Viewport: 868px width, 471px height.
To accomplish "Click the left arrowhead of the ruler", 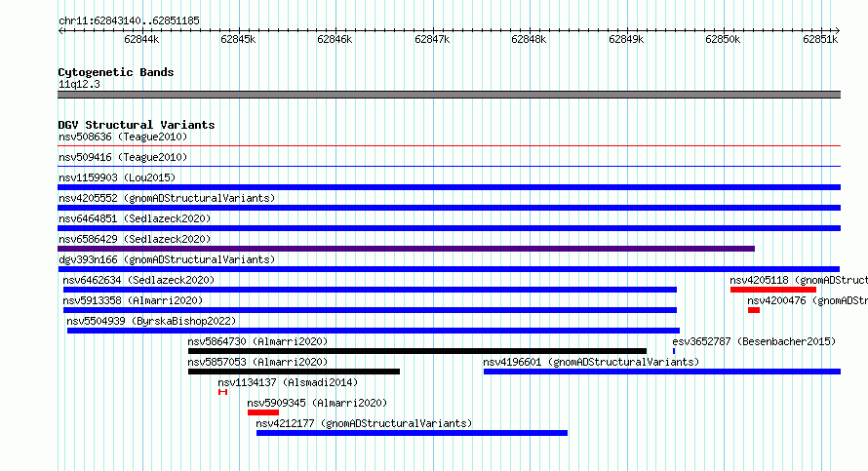I will coord(60,31).
